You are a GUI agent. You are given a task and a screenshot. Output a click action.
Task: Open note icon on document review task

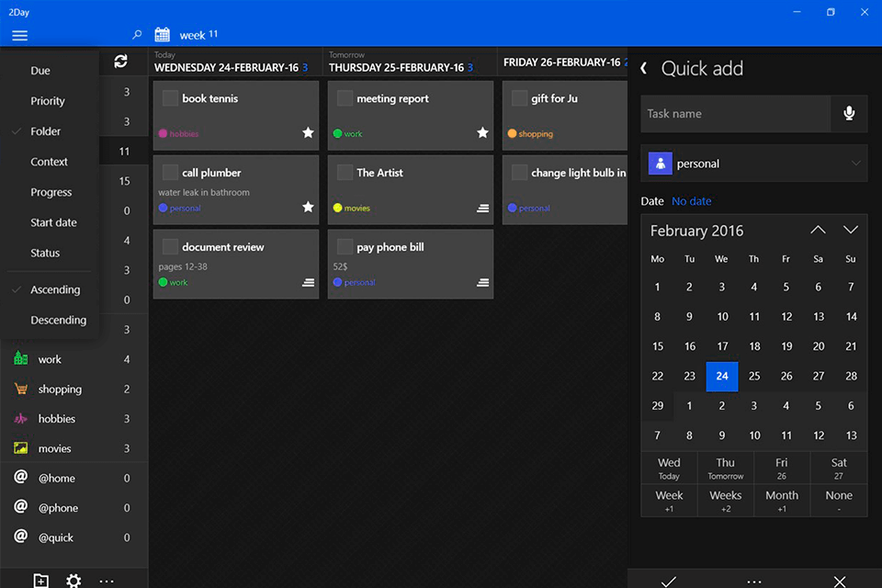click(x=309, y=282)
